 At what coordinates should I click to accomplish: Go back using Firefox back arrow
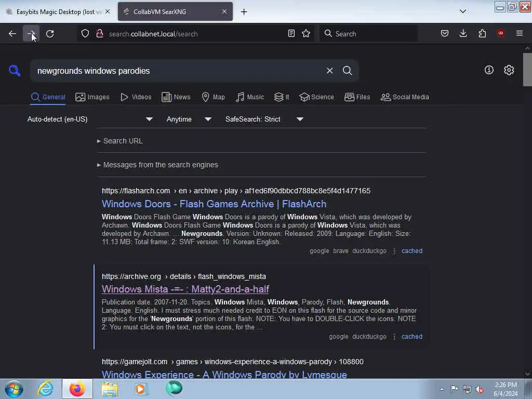click(x=12, y=34)
